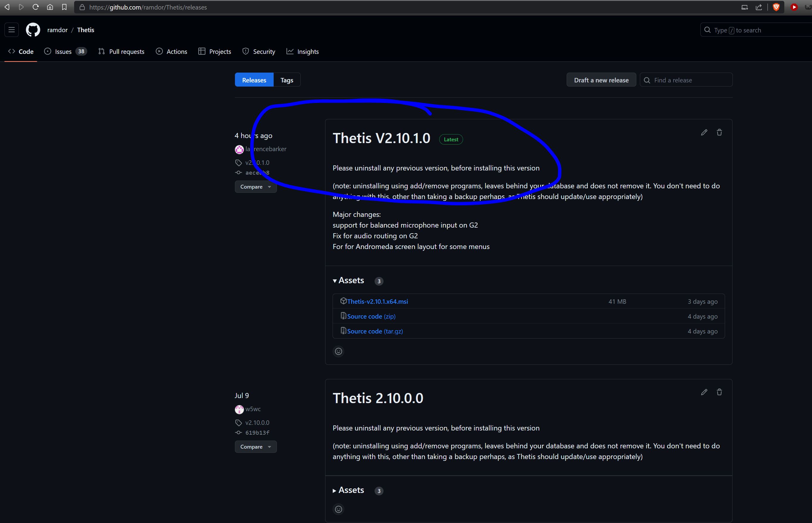This screenshot has height=523, width=812.
Task: Open Compare dropdown for v2.10.0.0
Action: (255, 447)
